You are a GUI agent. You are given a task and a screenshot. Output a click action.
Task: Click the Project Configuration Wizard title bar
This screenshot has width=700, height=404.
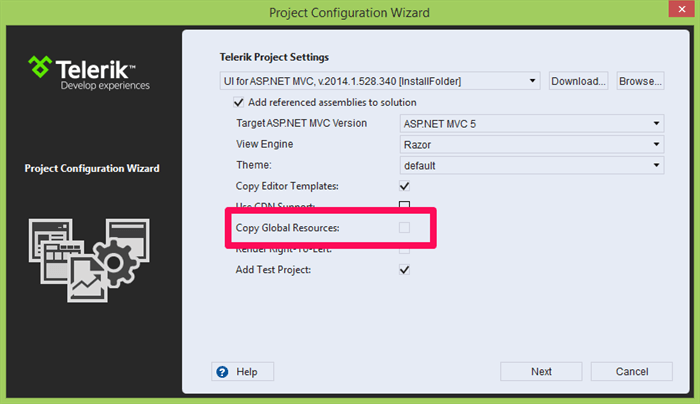[x=349, y=12]
